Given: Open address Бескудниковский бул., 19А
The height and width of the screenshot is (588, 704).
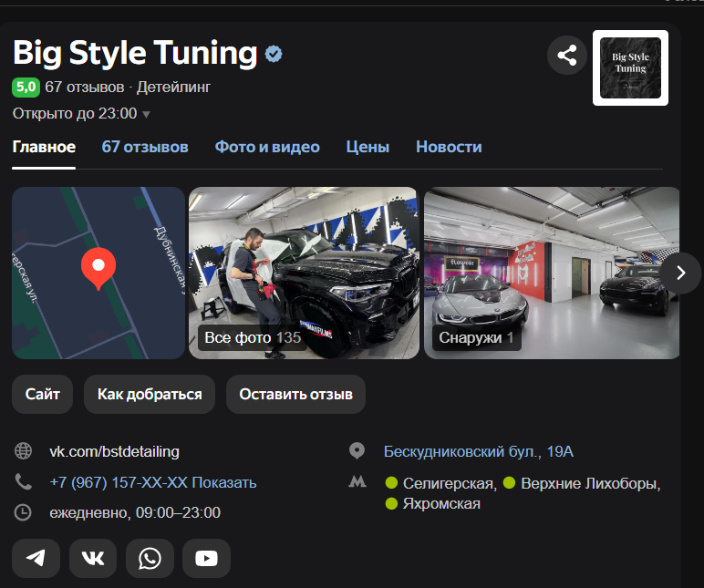Looking at the screenshot, I should click(x=479, y=451).
